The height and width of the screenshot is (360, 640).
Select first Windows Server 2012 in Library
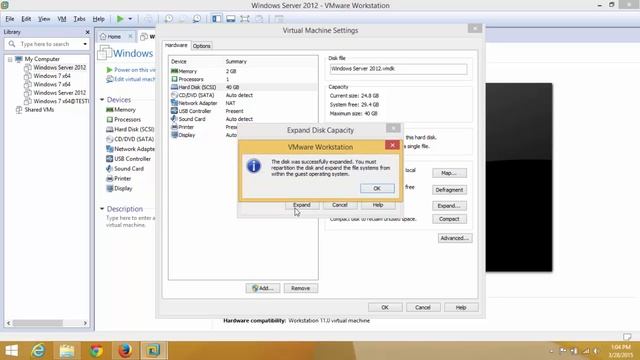coord(60,67)
